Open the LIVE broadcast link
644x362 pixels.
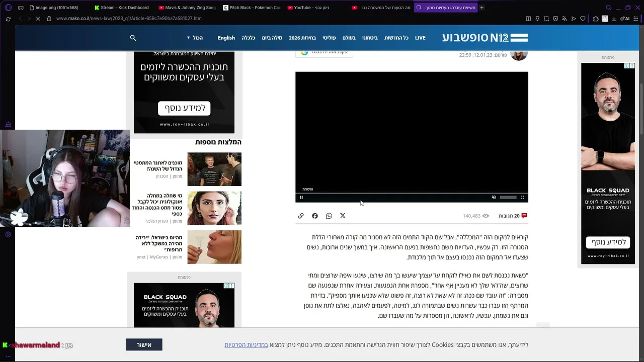click(x=420, y=38)
